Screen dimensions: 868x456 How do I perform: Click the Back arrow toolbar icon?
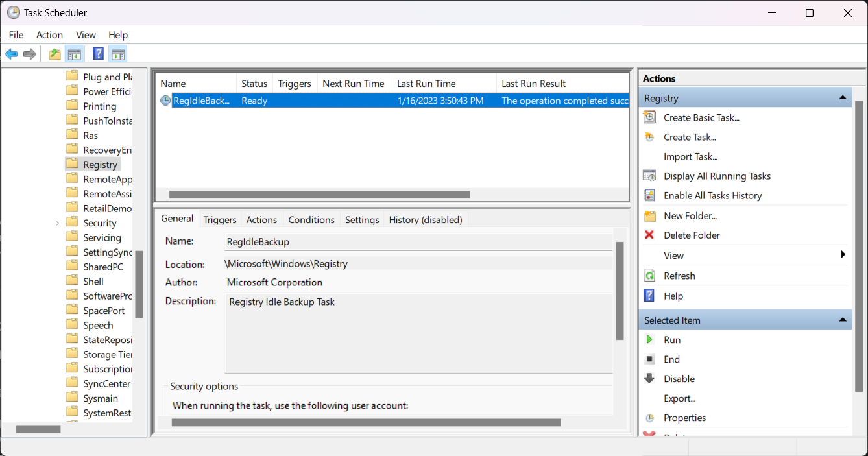[x=11, y=54]
